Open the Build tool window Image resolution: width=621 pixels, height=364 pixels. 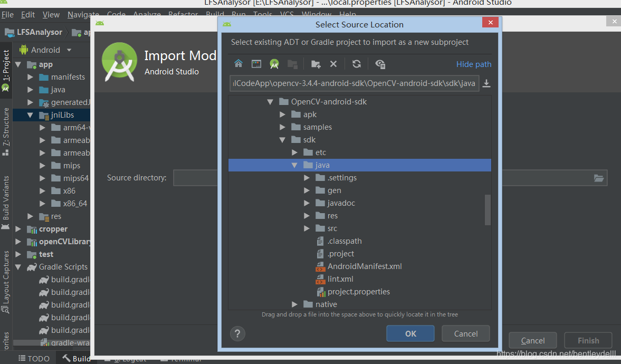coord(77,358)
